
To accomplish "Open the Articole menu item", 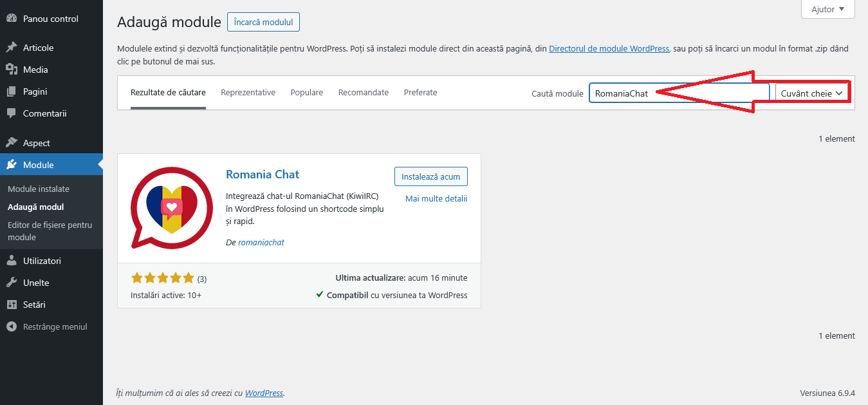I will [x=51, y=48].
